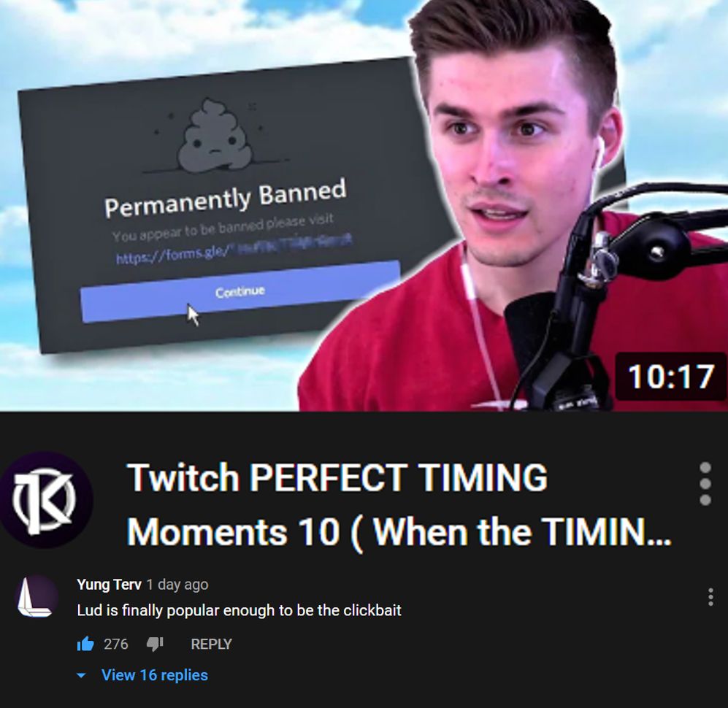Open the Yung Terv username link
Viewport: 728px width, 708px height.
tap(109, 584)
